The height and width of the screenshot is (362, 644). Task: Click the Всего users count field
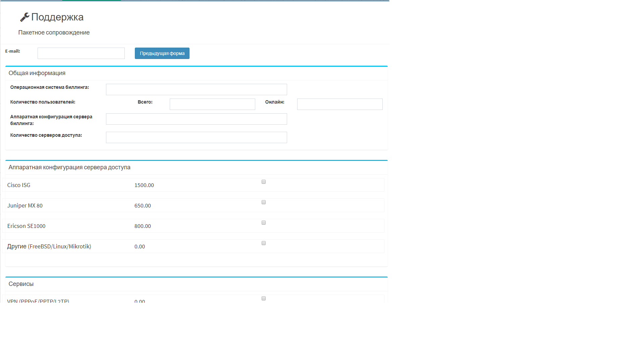[x=212, y=104]
